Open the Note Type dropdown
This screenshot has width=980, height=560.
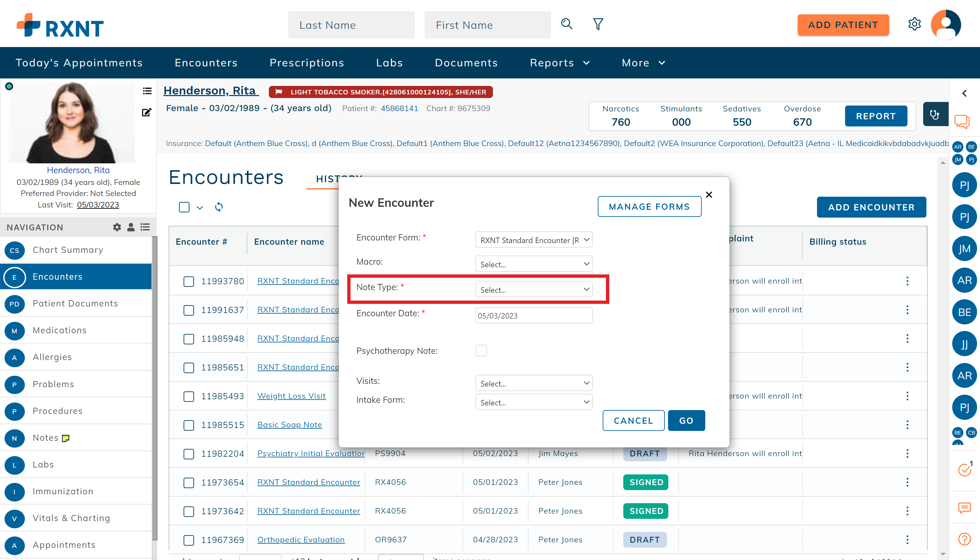pos(534,289)
